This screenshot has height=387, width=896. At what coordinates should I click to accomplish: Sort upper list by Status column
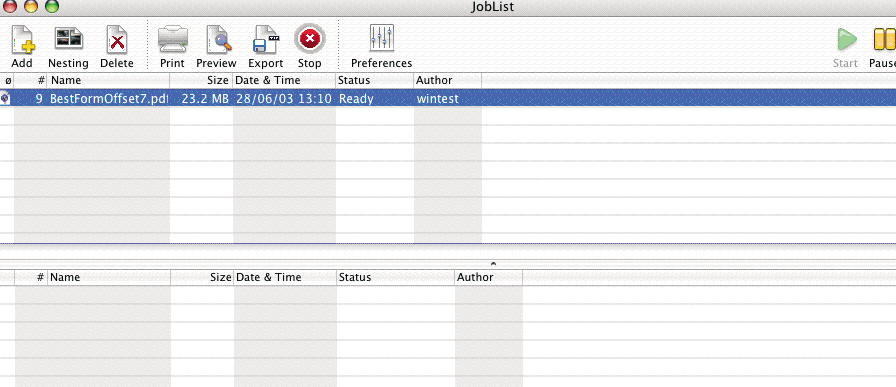(x=374, y=80)
